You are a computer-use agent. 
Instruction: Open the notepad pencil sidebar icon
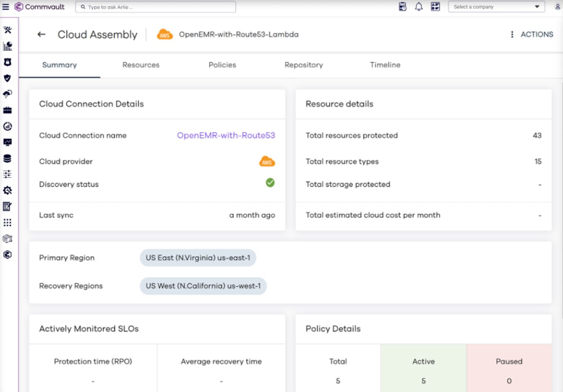tap(7, 206)
